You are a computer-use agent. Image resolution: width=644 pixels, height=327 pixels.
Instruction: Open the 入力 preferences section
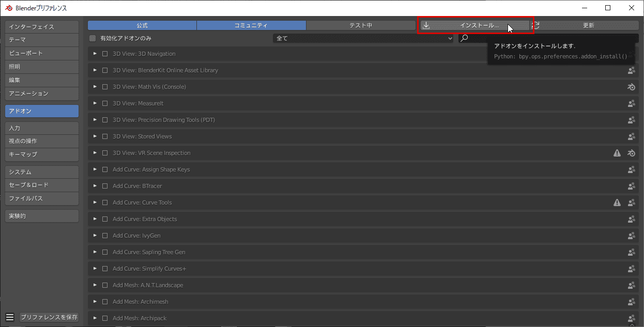click(x=42, y=128)
